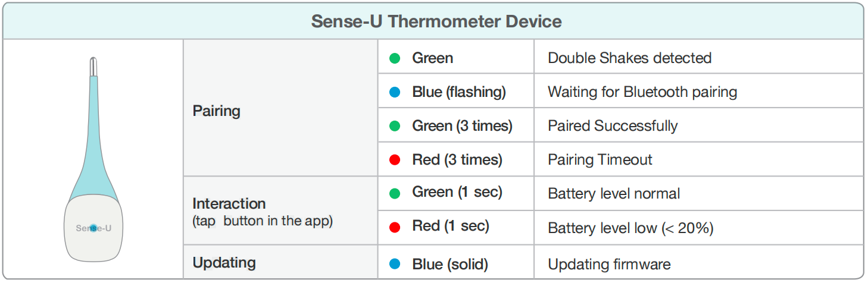Click the green dot for Green (1 sec)

(394, 193)
